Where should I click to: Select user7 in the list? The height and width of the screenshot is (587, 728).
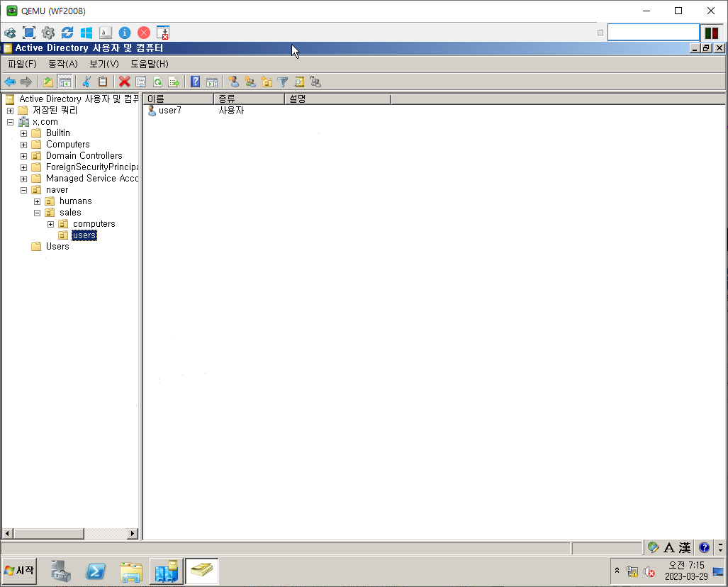[170, 111]
